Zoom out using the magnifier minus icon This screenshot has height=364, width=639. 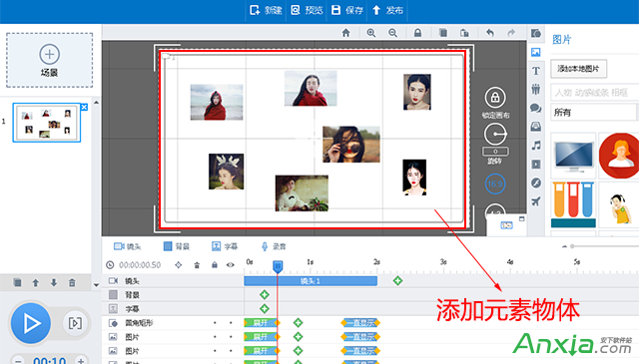[x=392, y=33]
